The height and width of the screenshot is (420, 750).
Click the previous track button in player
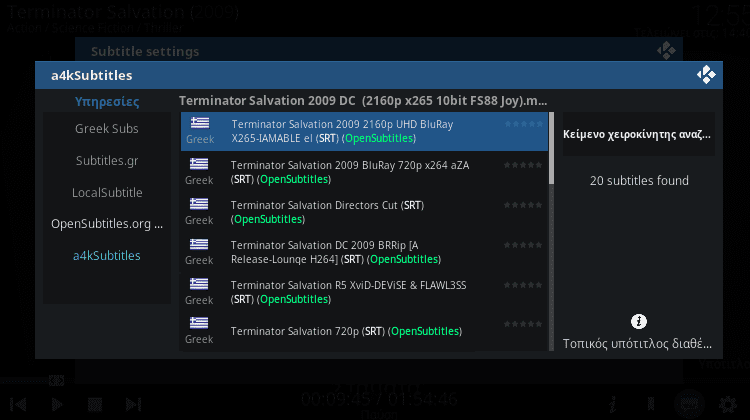pos(18,405)
